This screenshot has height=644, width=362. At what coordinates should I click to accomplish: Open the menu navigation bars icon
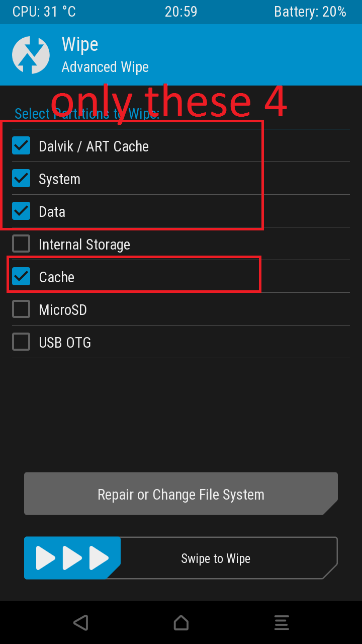point(282,622)
